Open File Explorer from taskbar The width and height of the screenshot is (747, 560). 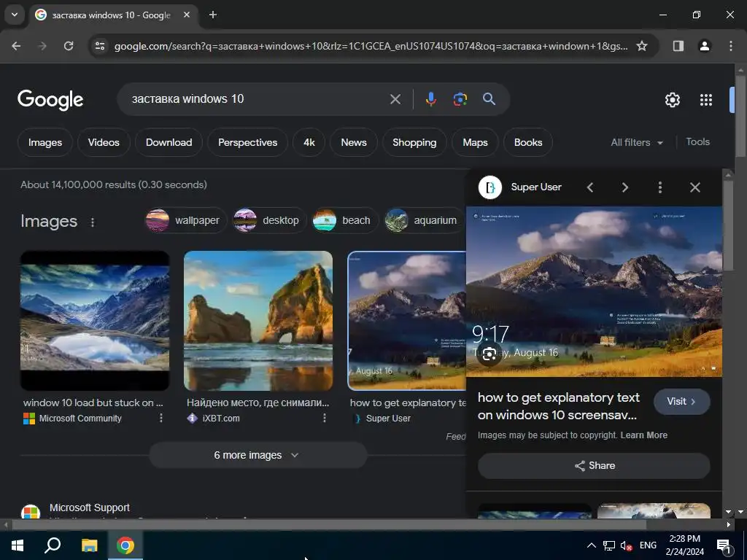(x=89, y=545)
